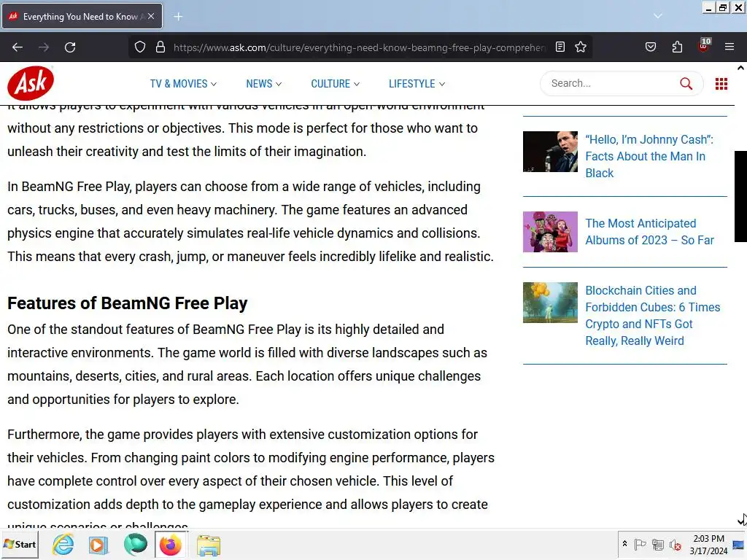Click the address bar URL
Screen dimensions: 747x560
coord(360,47)
